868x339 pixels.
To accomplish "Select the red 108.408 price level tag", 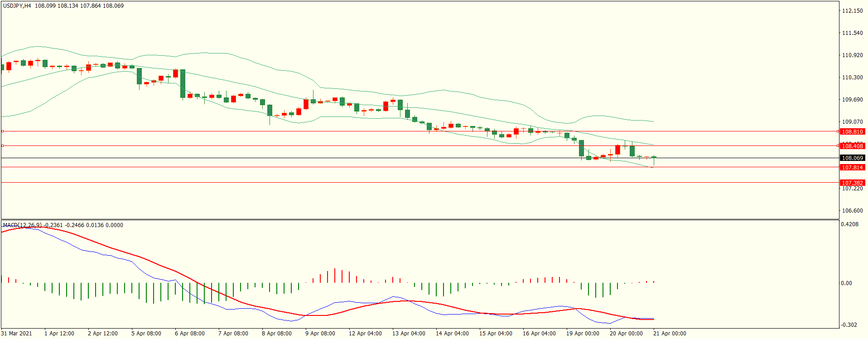I will pyautogui.click(x=852, y=146).
